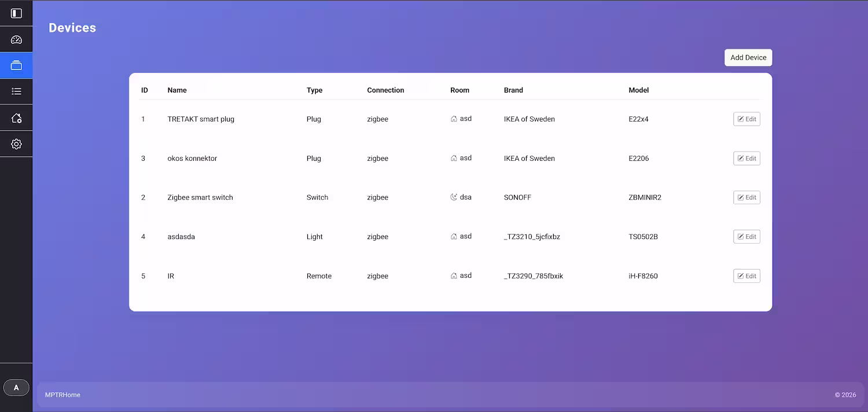868x412 pixels.
Task: Click the MPTRHome footer link
Action: (x=62, y=395)
